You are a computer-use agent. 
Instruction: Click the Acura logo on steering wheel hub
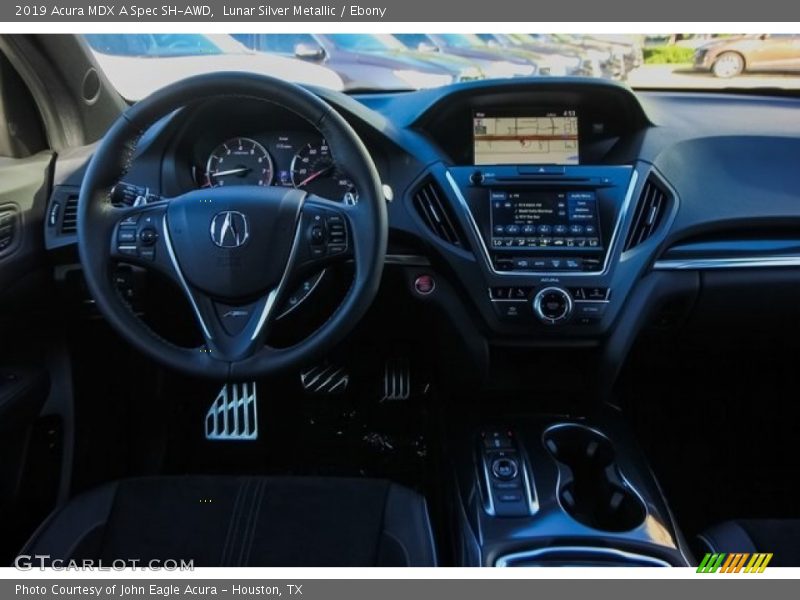click(x=229, y=229)
